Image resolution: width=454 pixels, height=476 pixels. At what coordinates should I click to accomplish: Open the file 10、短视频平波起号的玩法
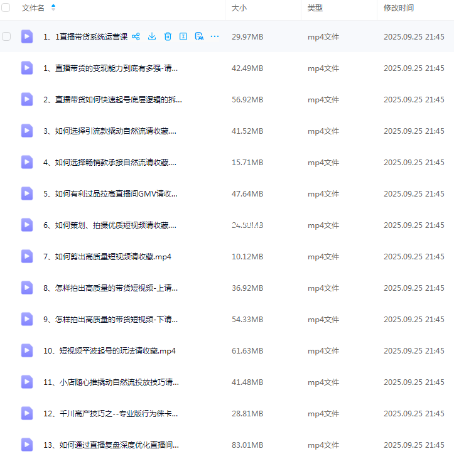[109, 350]
